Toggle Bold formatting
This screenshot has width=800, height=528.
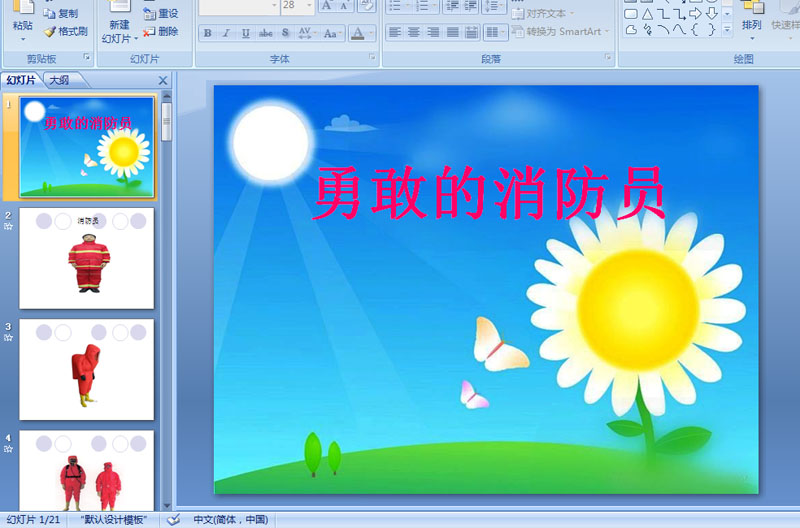coord(208,33)
